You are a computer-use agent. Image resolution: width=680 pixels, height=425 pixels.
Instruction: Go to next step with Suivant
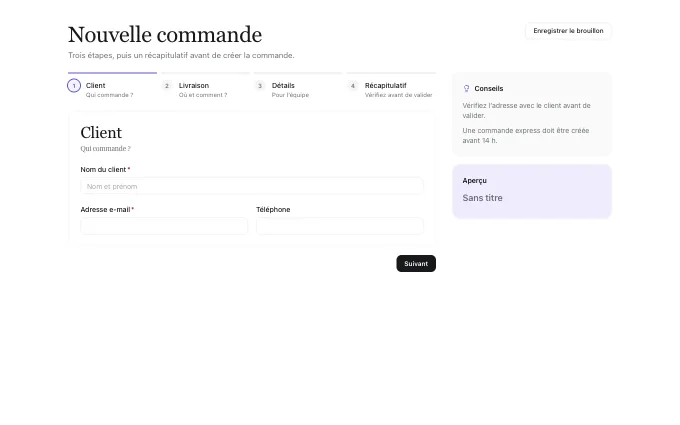coord(416,264)
